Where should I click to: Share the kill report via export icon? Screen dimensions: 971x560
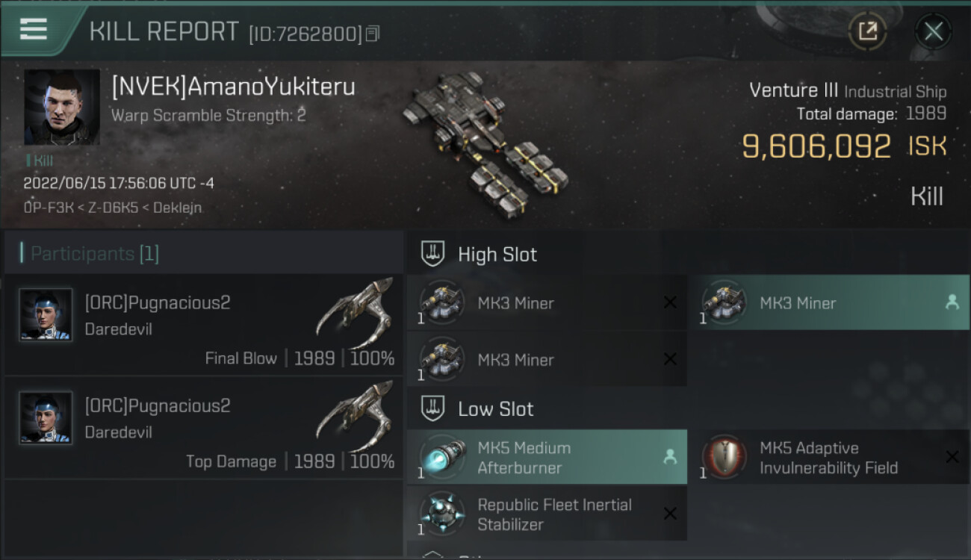tap(867, 31)
